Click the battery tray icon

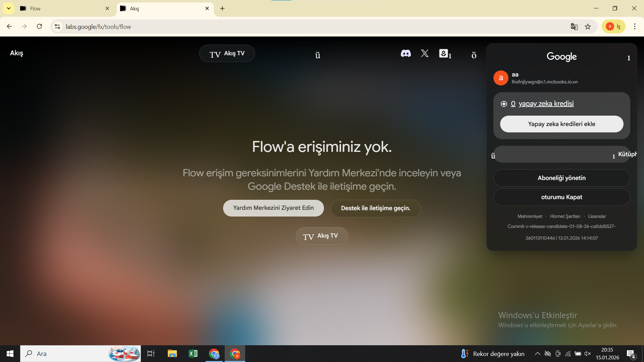pos(578,354)
